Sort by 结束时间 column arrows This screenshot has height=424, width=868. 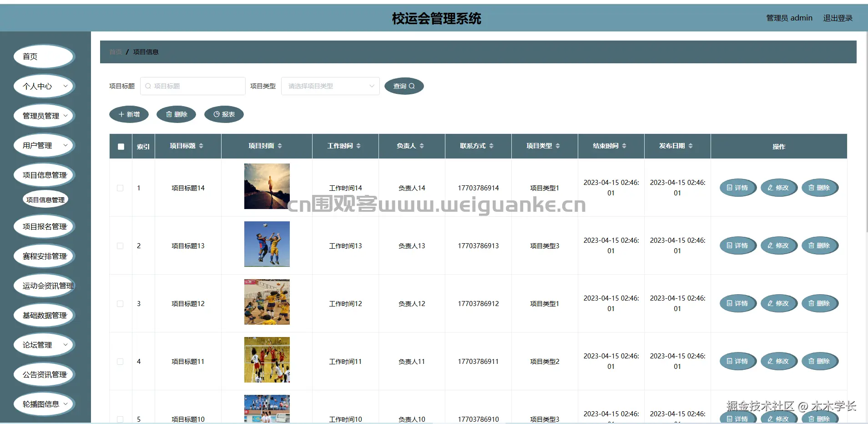click(624, 146)
